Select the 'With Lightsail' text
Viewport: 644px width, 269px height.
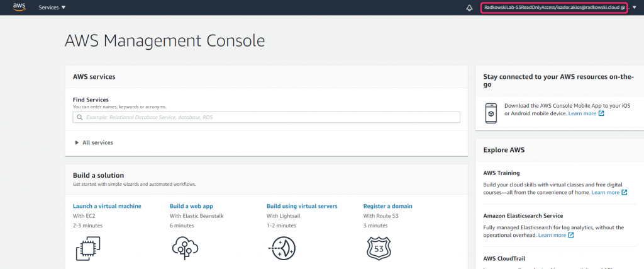click(284, 215)
